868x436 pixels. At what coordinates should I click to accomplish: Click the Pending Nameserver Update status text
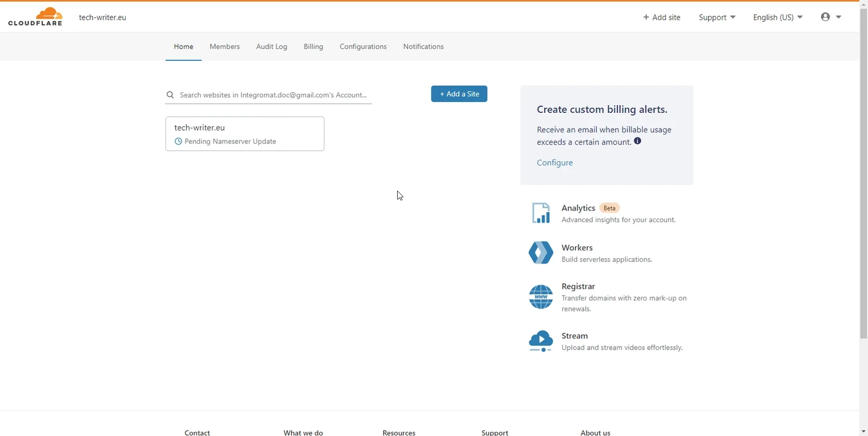230,142
